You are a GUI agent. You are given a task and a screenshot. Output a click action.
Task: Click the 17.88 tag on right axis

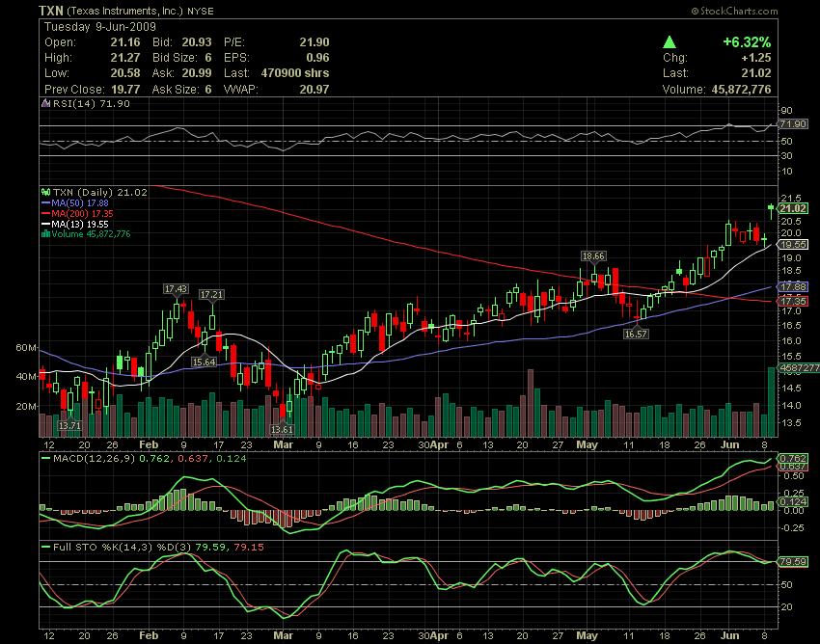point(793,287)
